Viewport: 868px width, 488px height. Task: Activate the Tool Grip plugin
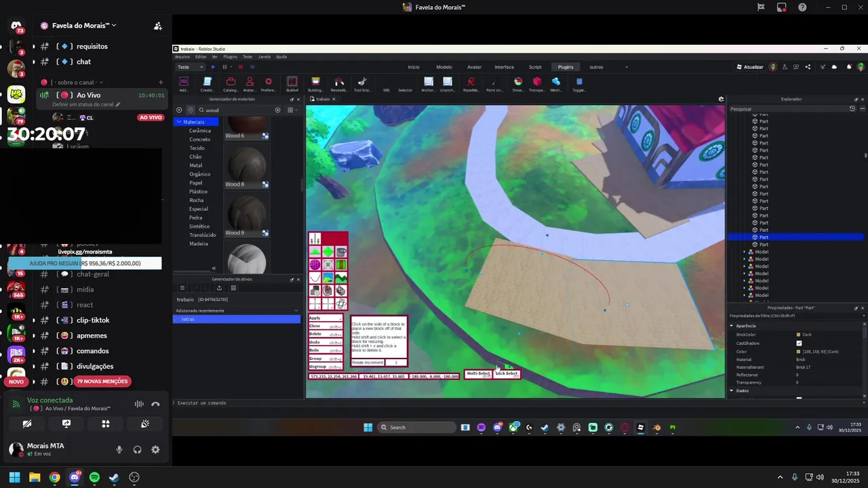pyautogui.click(x=362, y=84)
